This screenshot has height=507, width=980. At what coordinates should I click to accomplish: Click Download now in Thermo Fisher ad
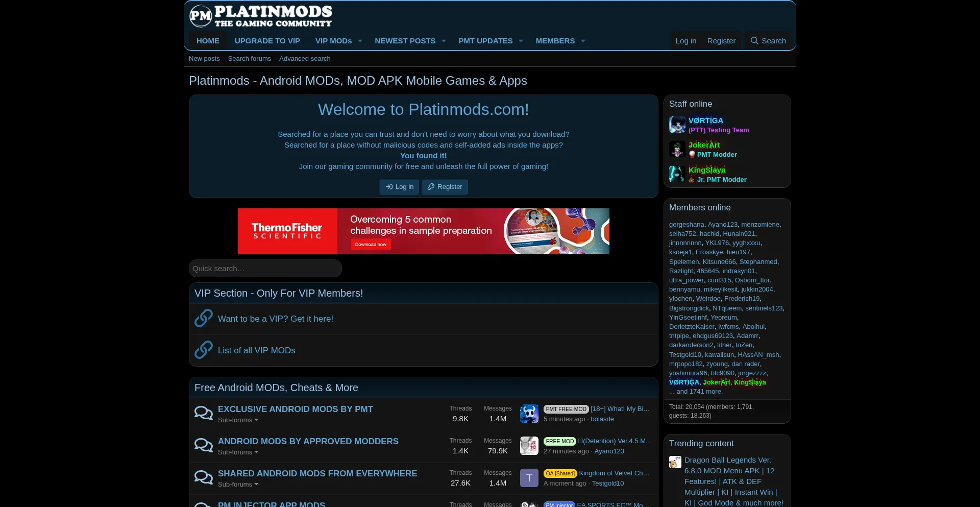[x=371, y=245]
